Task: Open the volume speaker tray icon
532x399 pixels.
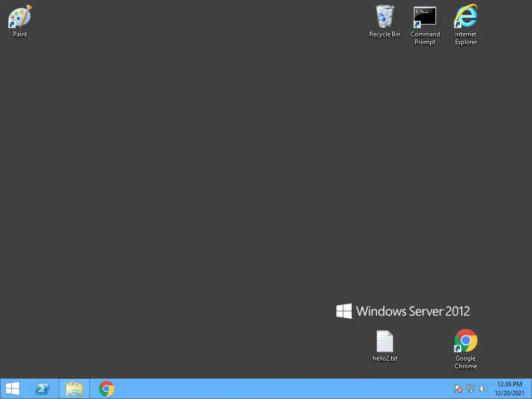Action: [483, 389]
